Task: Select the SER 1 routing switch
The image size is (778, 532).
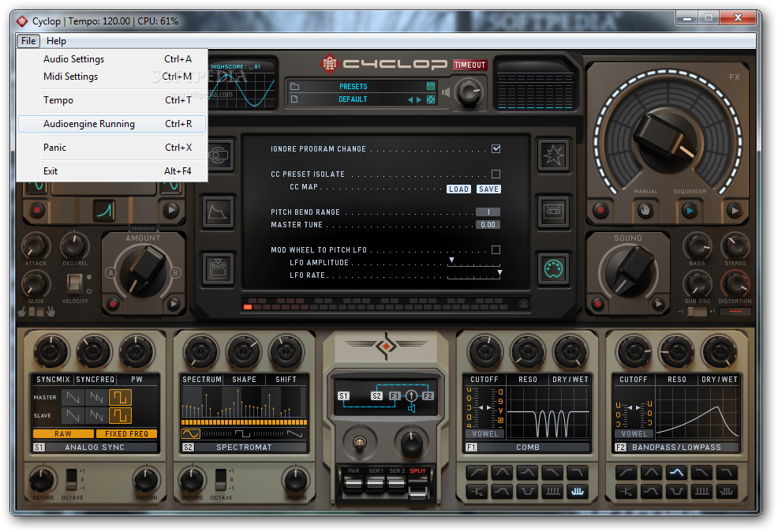Action: [375, 481]
